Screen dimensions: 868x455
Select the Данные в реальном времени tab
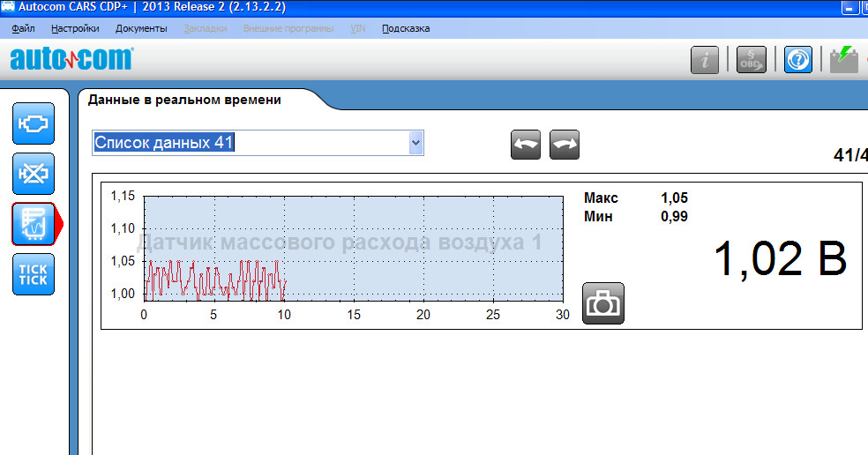pos(184,100)
